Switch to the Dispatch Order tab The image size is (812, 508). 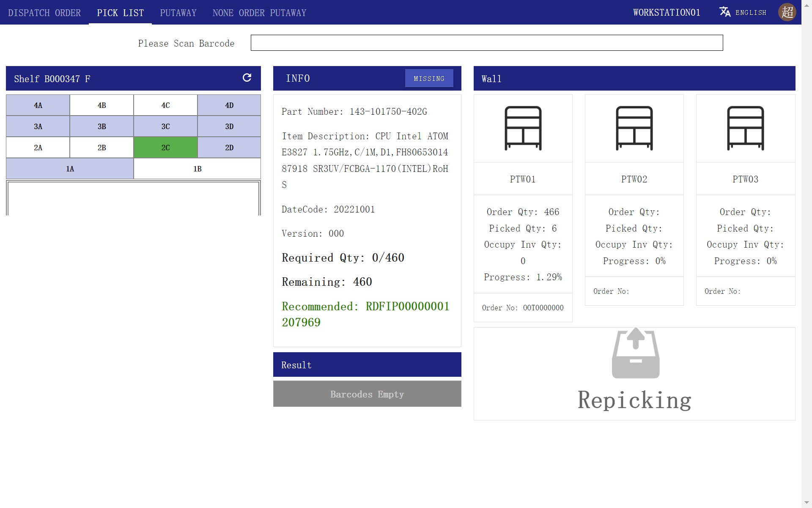[x=44, y=13]
